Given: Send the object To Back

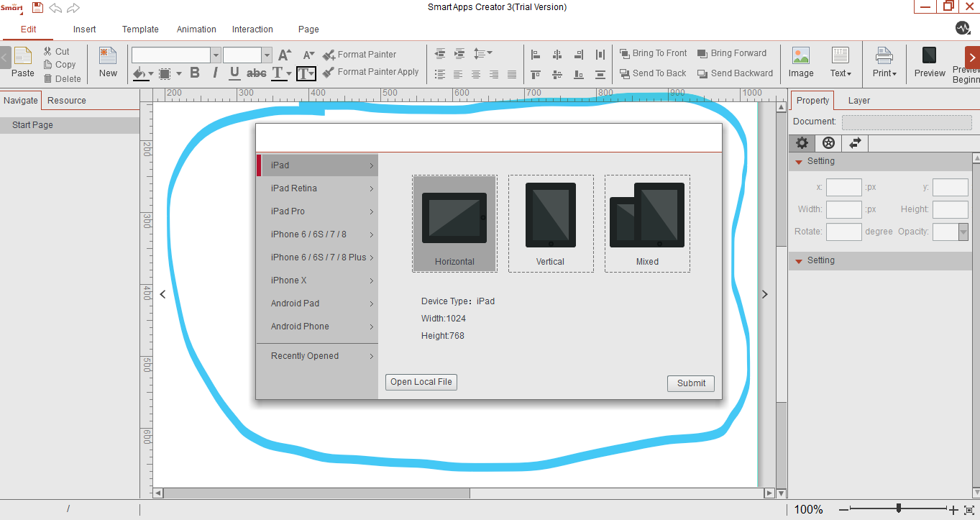Looking at the screenshot, I should pos(654,73).
